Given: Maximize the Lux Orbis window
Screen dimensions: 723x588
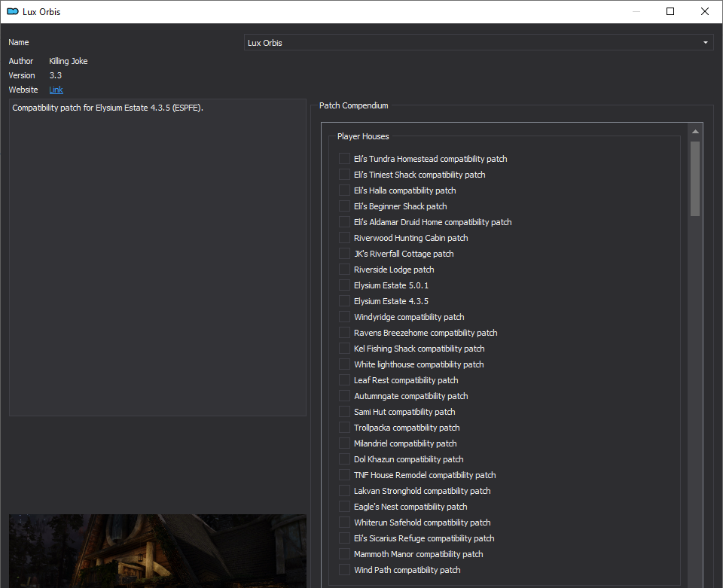Looking at the screenshot, I should 670,11.
